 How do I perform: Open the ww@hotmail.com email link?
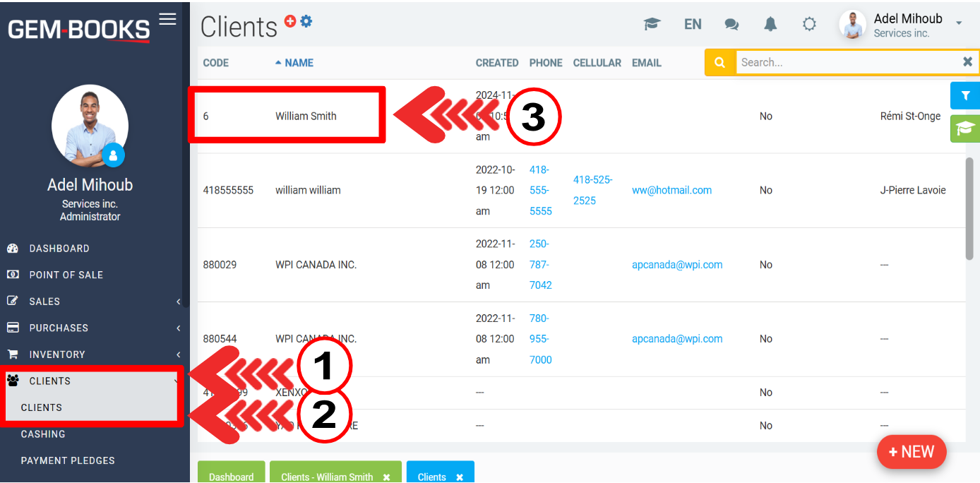point(671,190)
